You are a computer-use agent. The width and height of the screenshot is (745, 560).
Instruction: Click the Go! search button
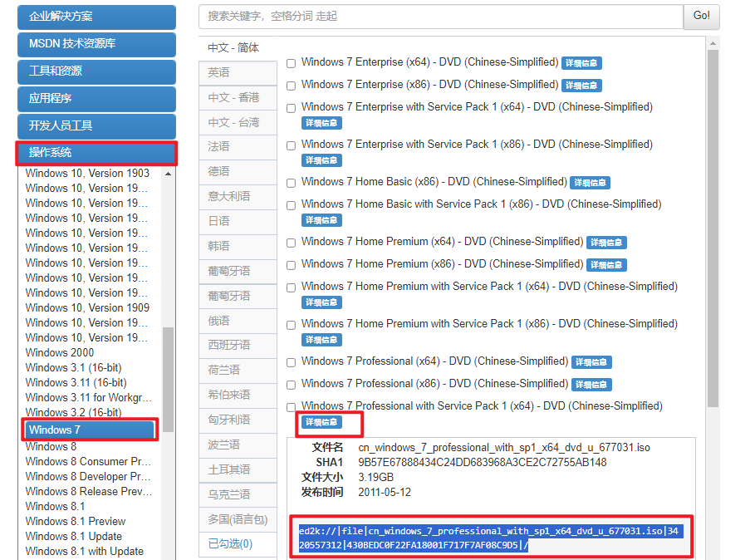tap(700, 16)
